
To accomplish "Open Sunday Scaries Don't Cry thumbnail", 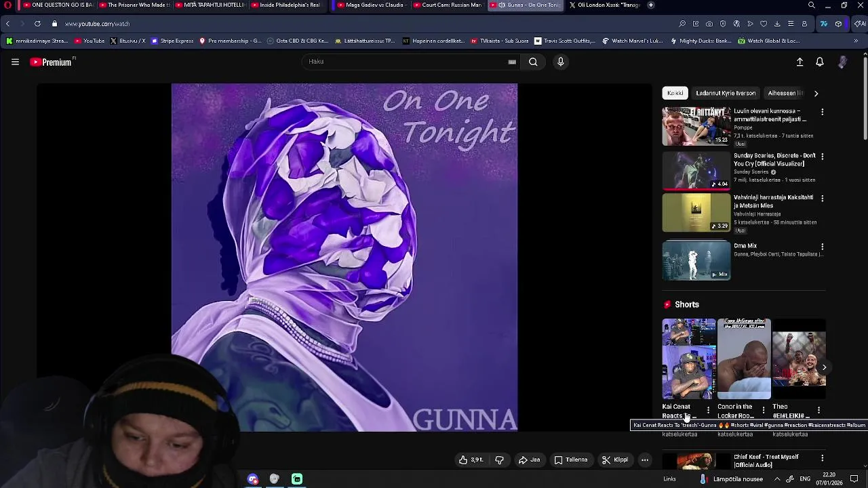I will pyautogui.click(x=696, y=170).
